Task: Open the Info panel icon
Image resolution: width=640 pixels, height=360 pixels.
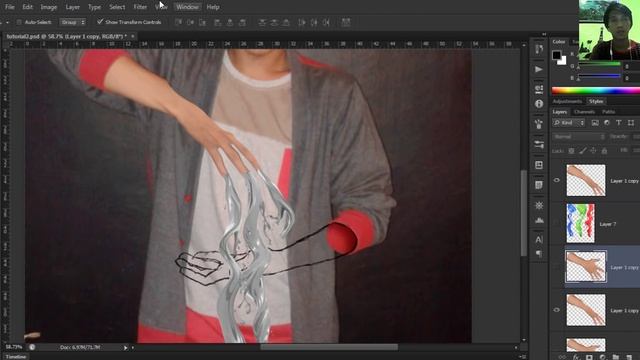Action: (x=539, y=104)
